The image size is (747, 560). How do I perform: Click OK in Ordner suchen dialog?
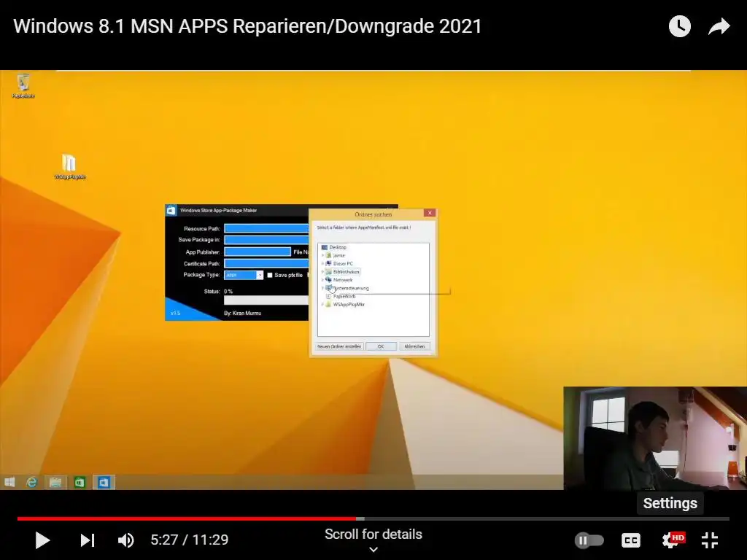click(381, 346)
